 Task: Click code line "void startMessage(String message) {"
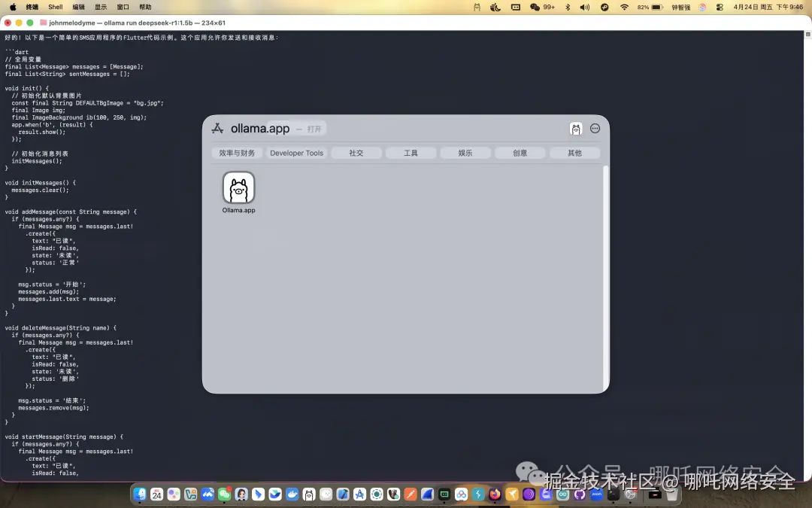(x=64, y=437)
